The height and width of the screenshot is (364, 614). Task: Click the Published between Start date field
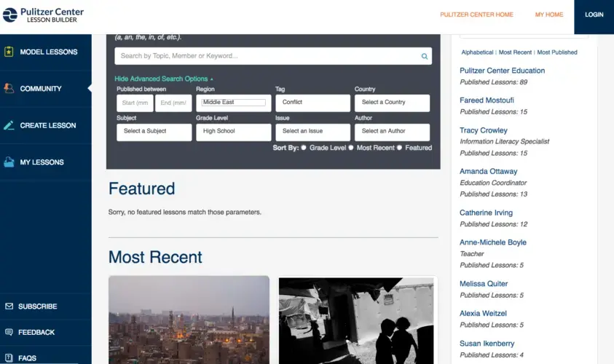(x=135, y=103)
